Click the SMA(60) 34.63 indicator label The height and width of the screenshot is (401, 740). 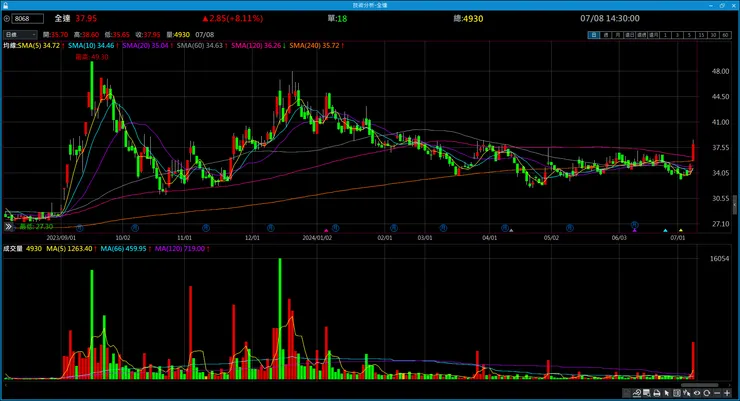pyautogui.click(x=200, y=46)
